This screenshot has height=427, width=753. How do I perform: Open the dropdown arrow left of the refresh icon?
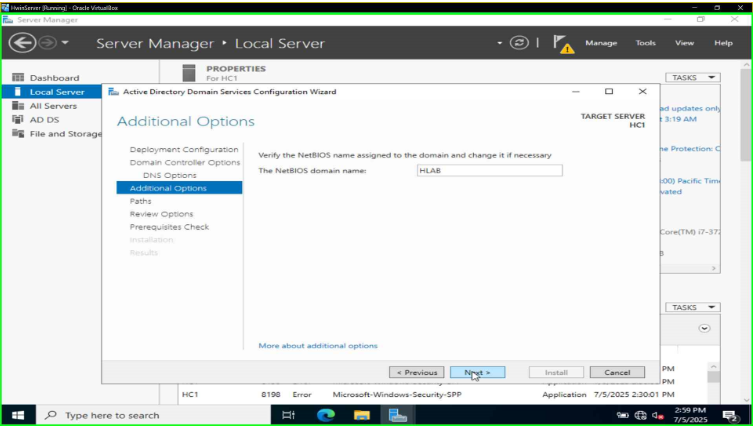(499, 43)
